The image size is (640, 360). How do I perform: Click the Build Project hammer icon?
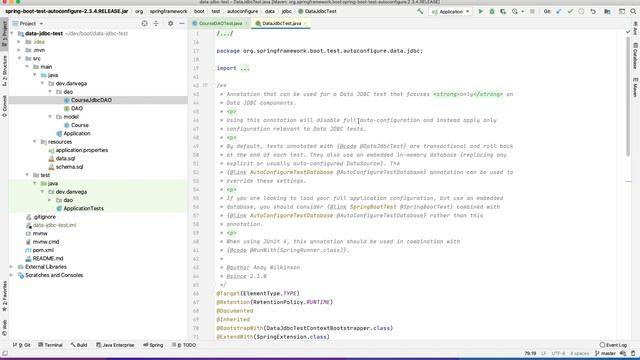click(420, 11)
